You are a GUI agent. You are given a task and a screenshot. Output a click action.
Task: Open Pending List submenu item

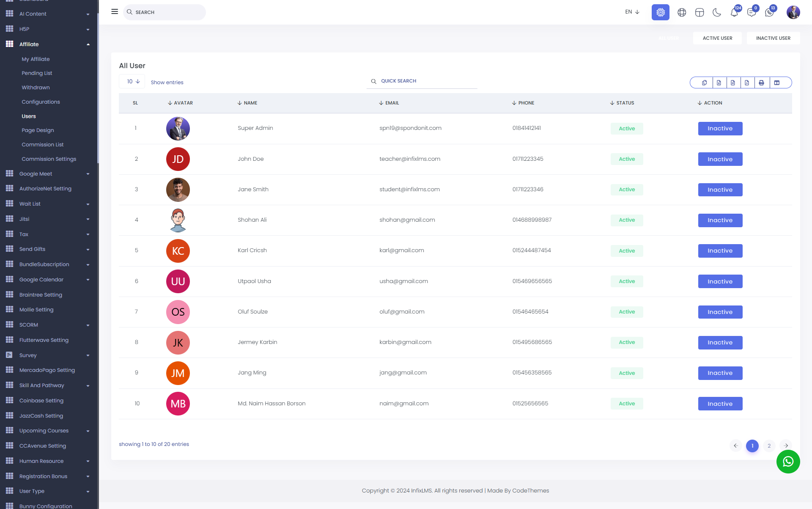37,73
